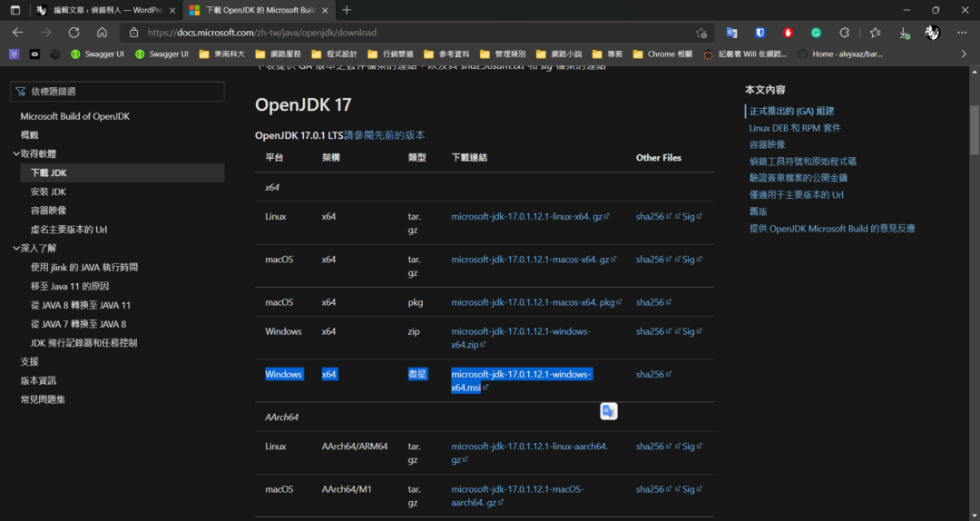Open the 程式設計 bookmark folder
Image resolution: width=980 pixels, height=521 pixels.
[x=334, y=54]
